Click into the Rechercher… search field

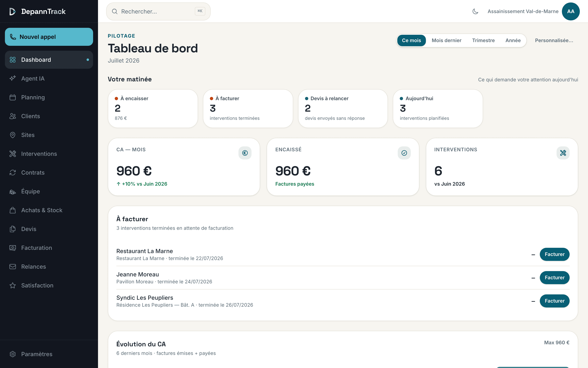[x=158, y=11]
